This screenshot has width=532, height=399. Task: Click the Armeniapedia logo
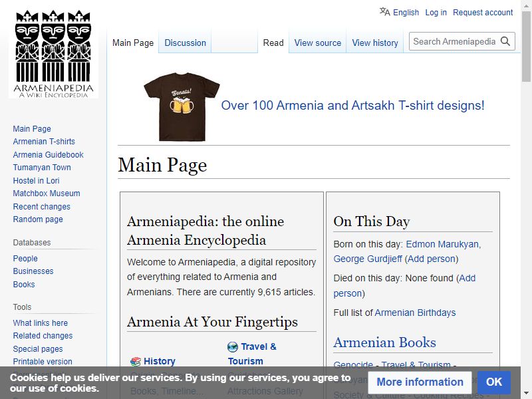click(53, 55)
